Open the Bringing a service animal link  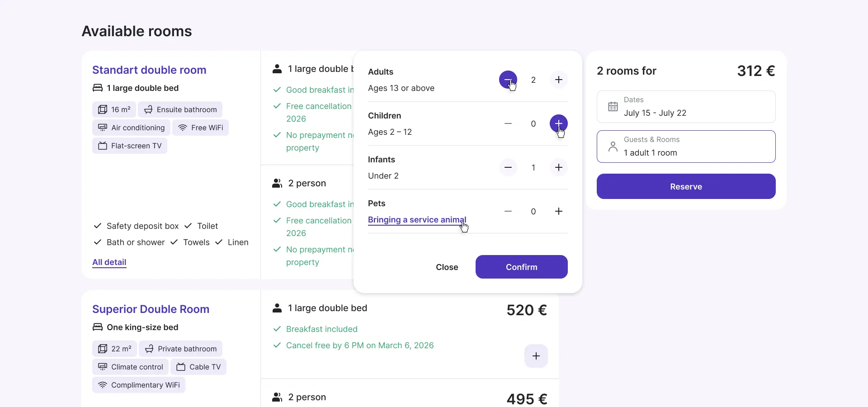pyautogui.click(x=417, y=220)
